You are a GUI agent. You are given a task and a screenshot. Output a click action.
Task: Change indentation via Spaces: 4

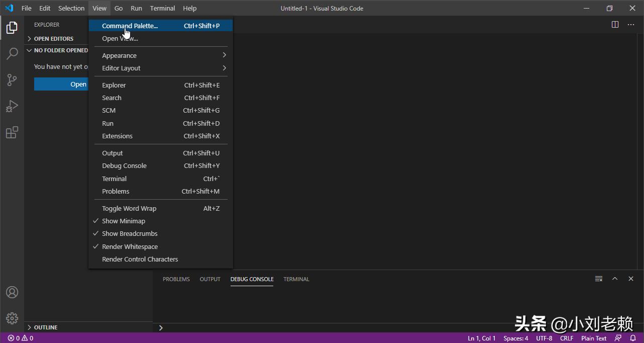(515, 338)
